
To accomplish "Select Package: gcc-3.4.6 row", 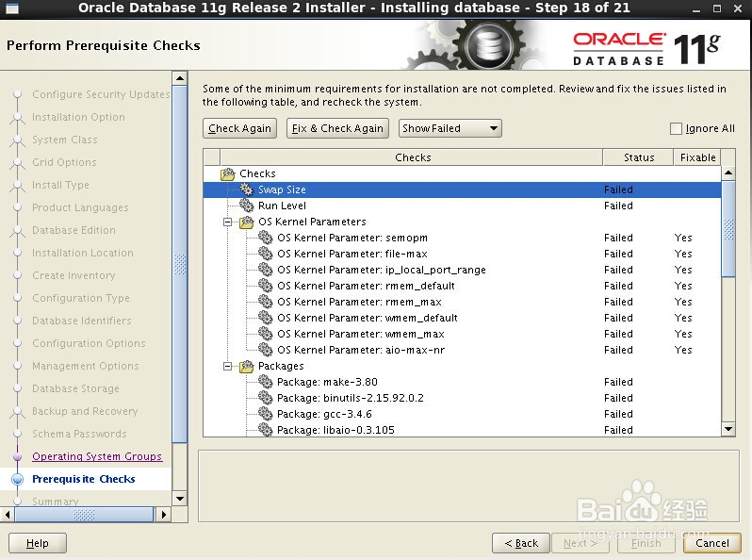I will coord(462,414).
